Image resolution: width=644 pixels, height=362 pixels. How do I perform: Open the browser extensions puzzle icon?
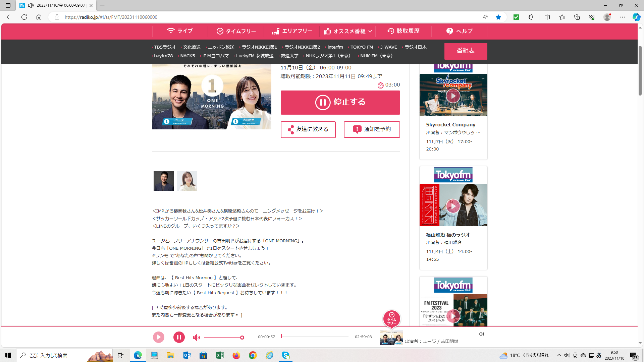click(x=531, y=17)
